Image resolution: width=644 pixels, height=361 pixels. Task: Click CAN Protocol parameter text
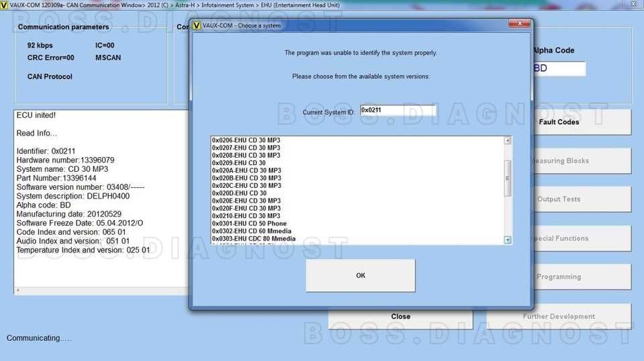click(50, 76)
